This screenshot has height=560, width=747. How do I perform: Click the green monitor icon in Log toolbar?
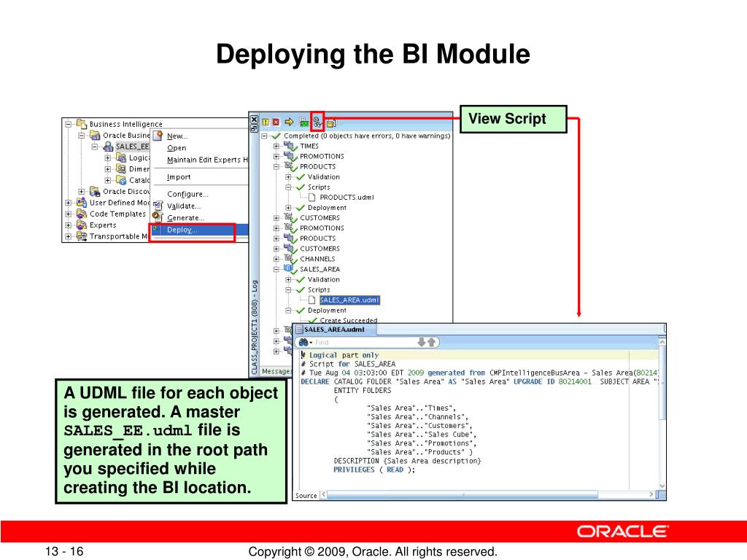pyautogui.click(x=304, y=122)
